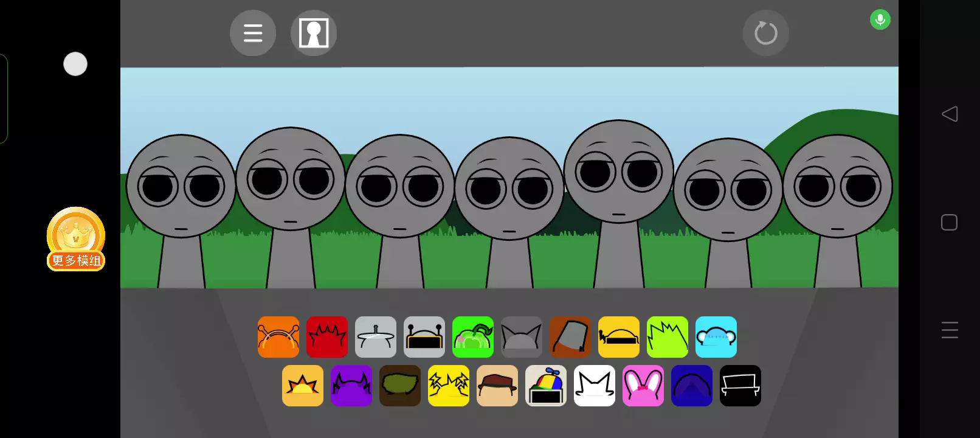Pick the tan icon with brown hat
980x438 pixels.
tap(497, 386)
